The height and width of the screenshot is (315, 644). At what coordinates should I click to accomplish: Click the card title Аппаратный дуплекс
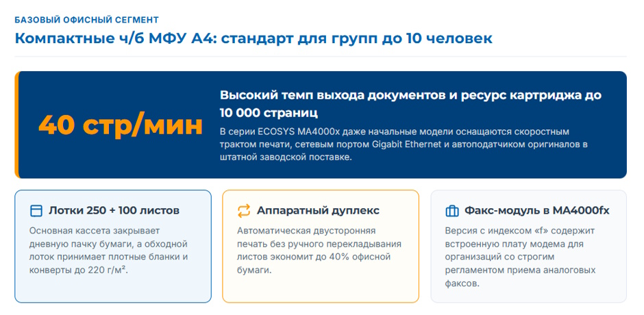(318, 211)
